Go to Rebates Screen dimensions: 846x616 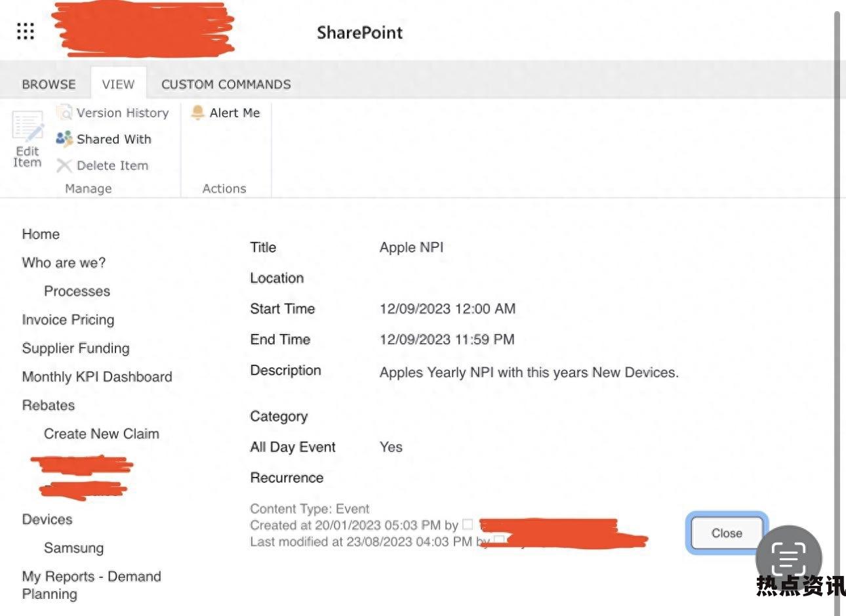pyautogui.click(x=49, y=405)
